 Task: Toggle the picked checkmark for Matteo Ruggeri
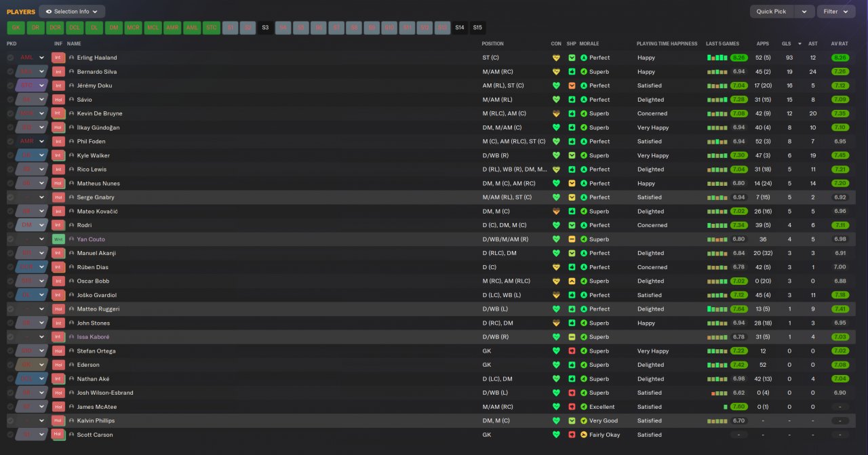tap(10, 309)
